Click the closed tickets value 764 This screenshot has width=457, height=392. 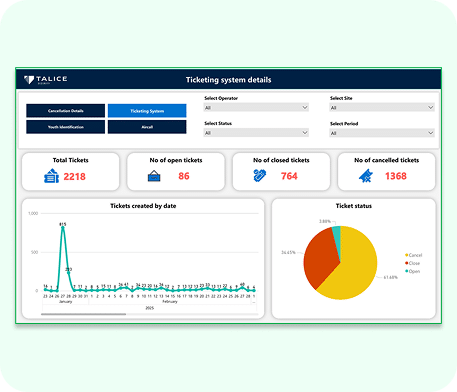pyautogui.click(x=289, y=176)
